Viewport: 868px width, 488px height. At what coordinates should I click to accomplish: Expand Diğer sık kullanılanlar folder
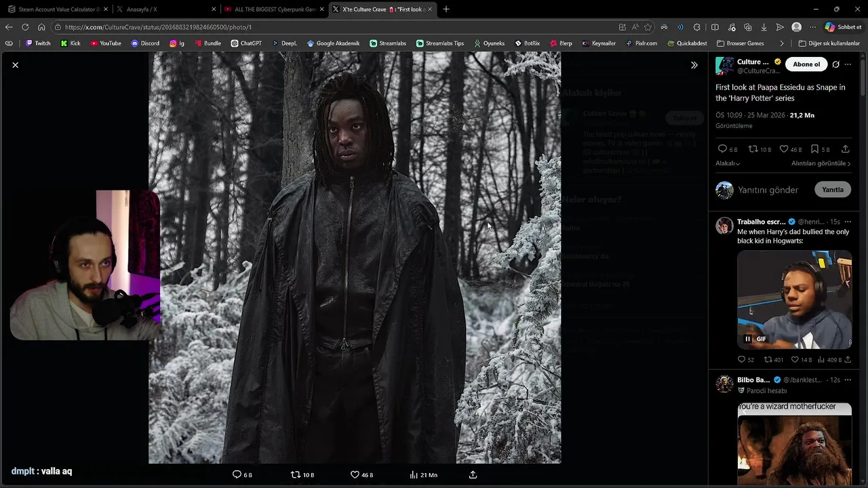coord(829,43)
